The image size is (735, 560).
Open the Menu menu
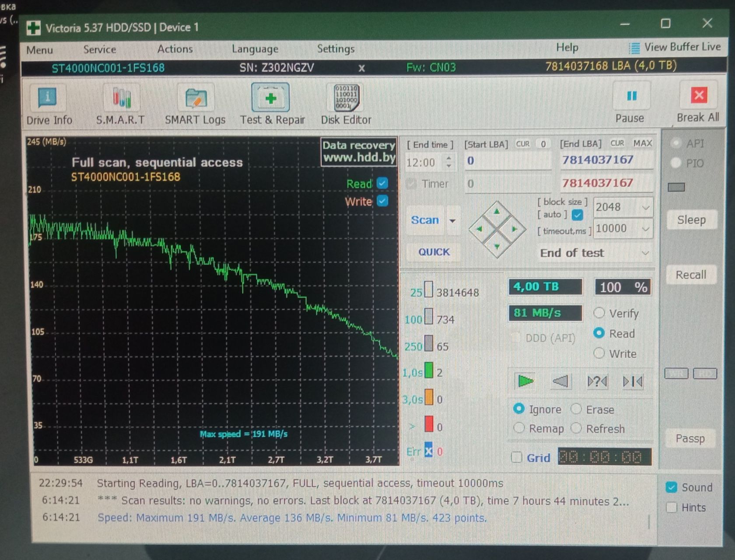tap(39, 50)
